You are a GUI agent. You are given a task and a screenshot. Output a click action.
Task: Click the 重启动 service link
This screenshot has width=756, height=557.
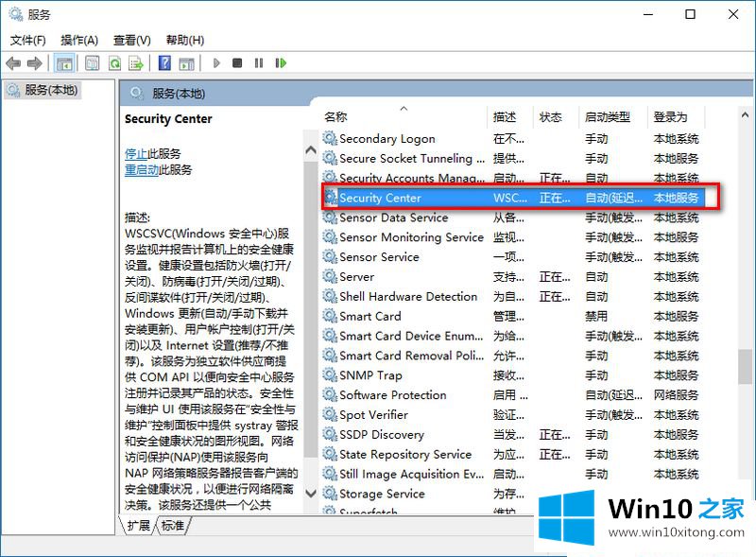142,170
